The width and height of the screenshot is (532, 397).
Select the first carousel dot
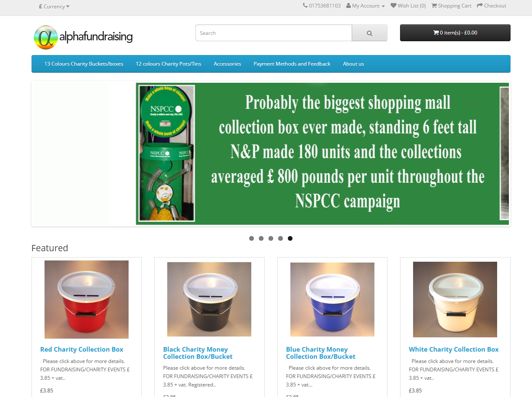point(251,238)
